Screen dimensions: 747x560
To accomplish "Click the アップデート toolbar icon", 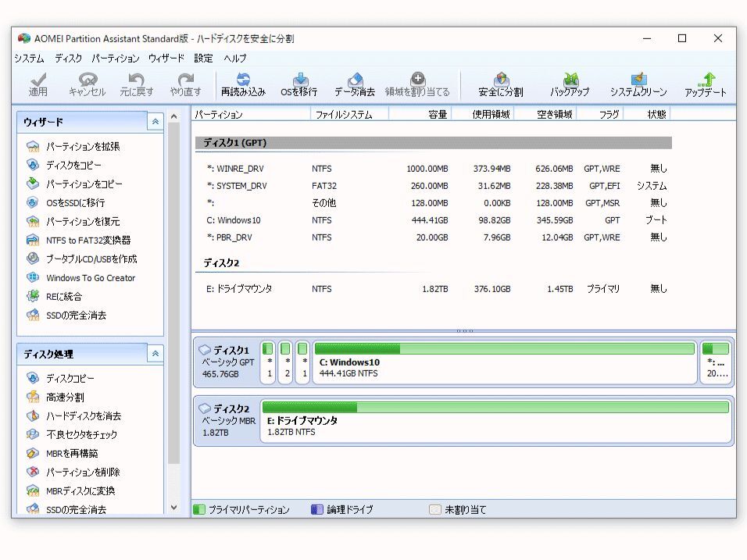I will (x=706, y=85).
